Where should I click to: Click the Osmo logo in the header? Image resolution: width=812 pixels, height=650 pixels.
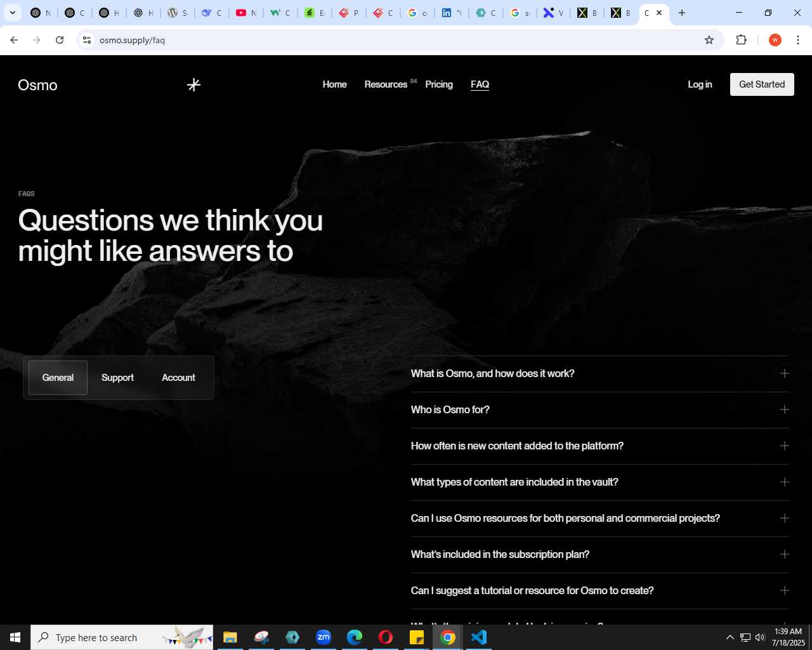pos(37,85)
